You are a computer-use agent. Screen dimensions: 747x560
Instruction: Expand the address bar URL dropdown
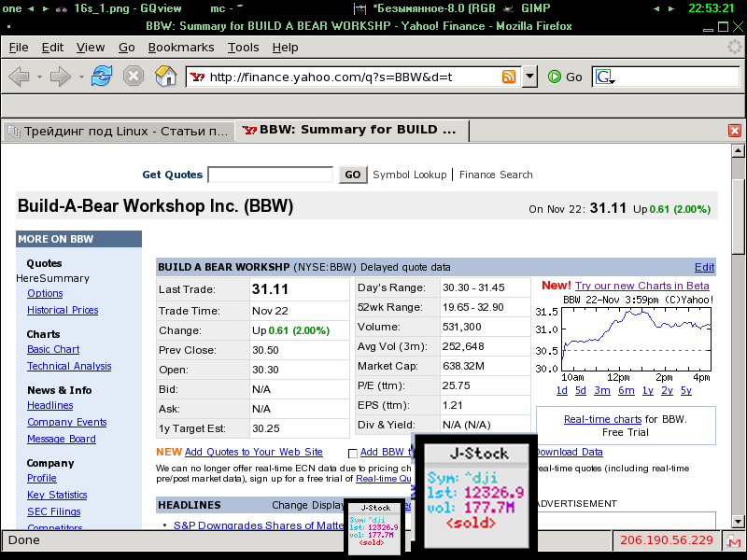click(529, 77)
